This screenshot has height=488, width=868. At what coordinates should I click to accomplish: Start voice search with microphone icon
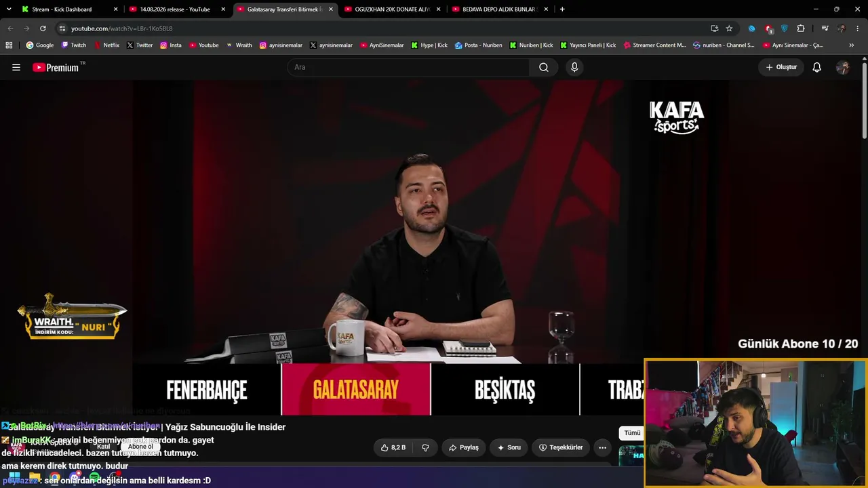click(x=574, y=67)
